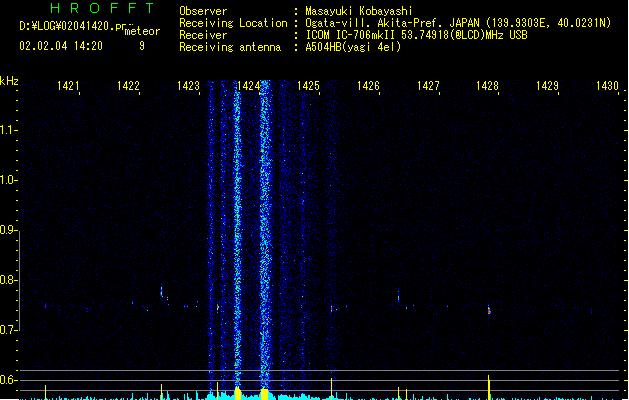Click the 1429 time axis label
This screenshot has height=400, width=629.
pyautogui.click(x=547, y=86)
